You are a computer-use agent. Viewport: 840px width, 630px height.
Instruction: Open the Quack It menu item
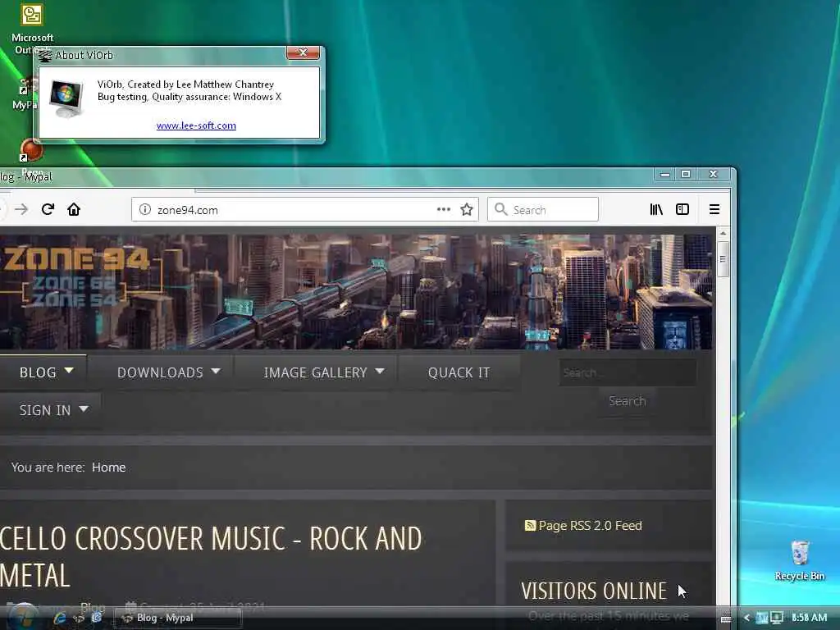click(459, 372)
